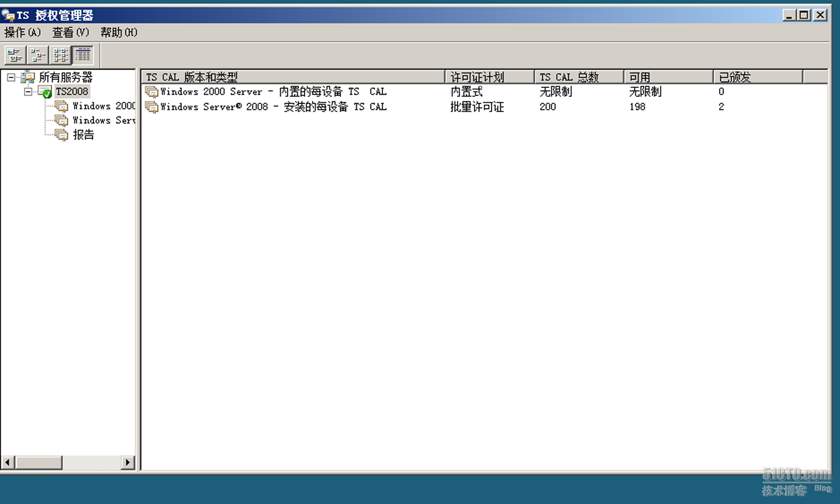Sort by 已颁发 column header

coord(759,77)
